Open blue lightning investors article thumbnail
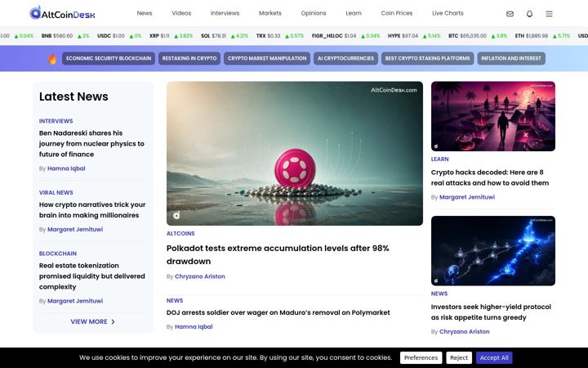588x368 pixels. coord(493,251)
